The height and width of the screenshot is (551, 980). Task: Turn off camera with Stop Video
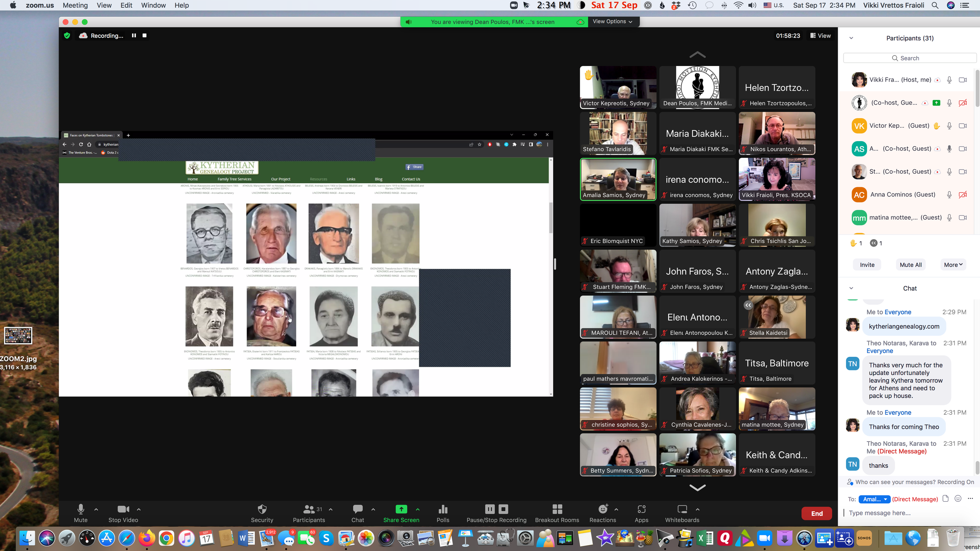pyautogui.click(x=123, y=509)
